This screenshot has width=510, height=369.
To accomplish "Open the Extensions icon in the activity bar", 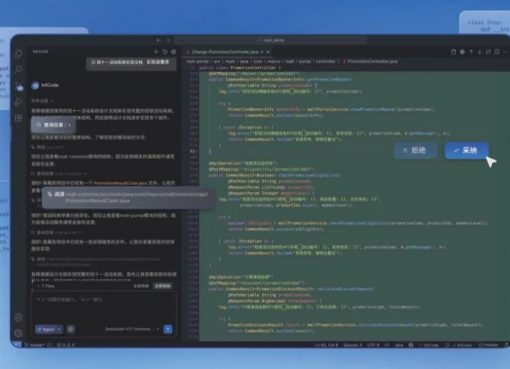I will 19,117.
